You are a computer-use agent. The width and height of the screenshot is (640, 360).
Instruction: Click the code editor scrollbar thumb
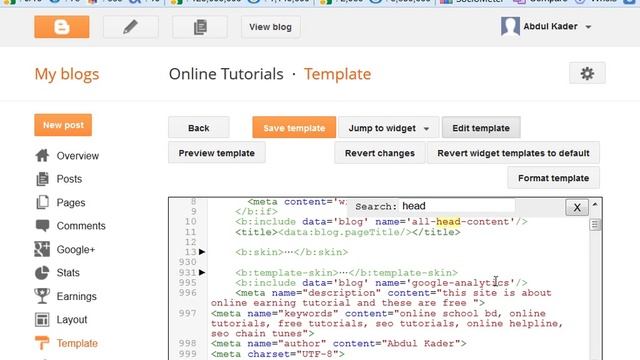pos(595,224)
